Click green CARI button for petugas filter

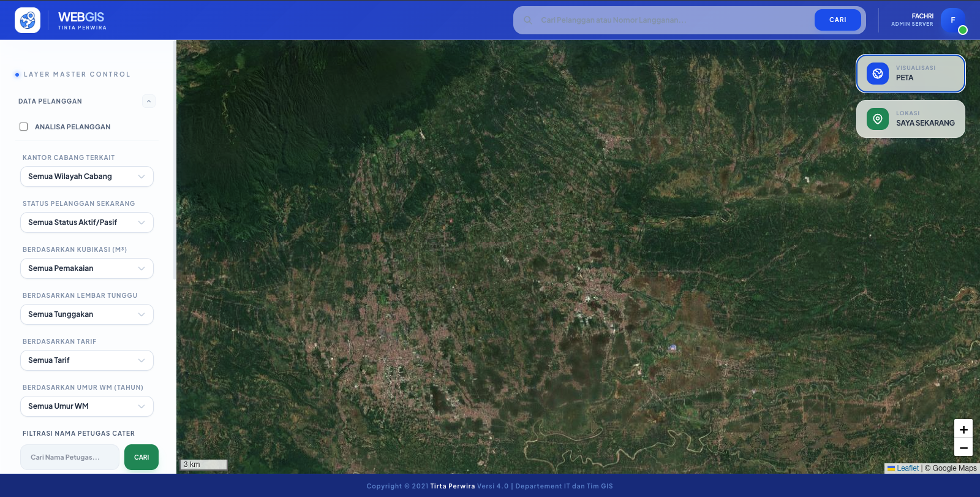pos(141,457)
